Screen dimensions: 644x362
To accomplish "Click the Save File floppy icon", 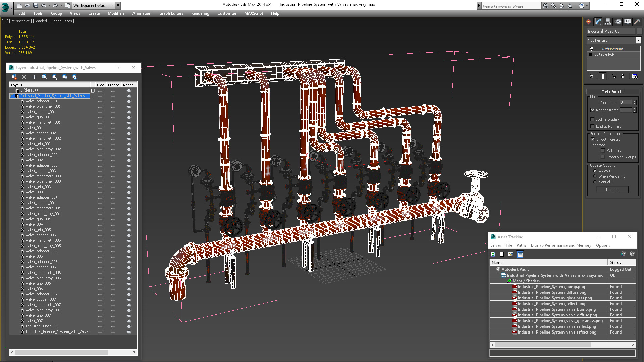I will pos(35,6).
